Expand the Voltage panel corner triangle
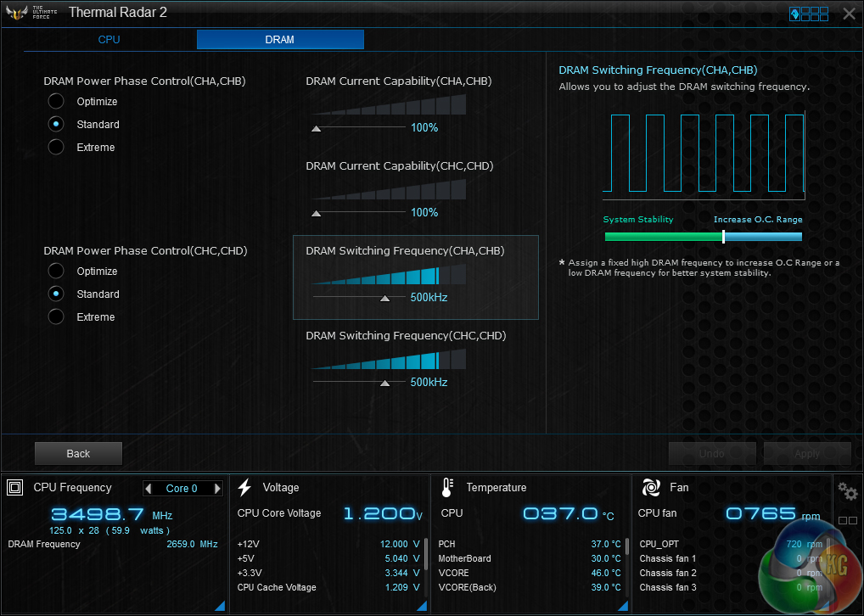This screenshot has width=864, height=616. coord(422,605)
